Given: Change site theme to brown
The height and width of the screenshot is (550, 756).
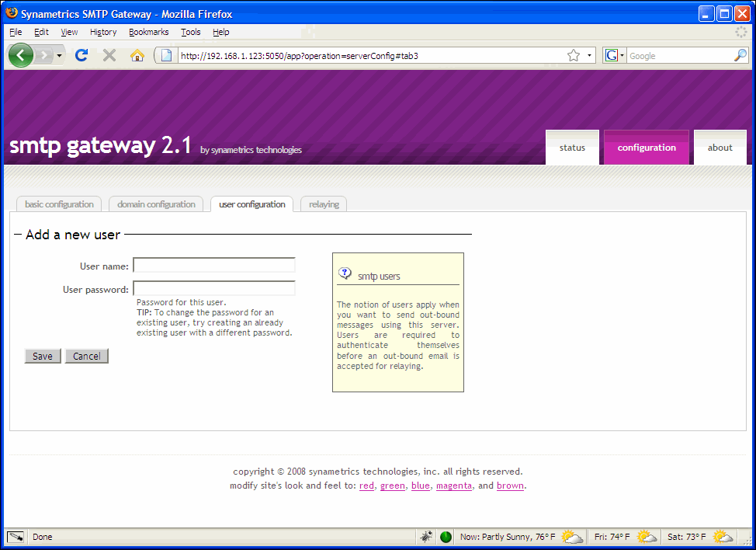Looking at the screenshot, I should pyautogui.click(x=510, y=486).
